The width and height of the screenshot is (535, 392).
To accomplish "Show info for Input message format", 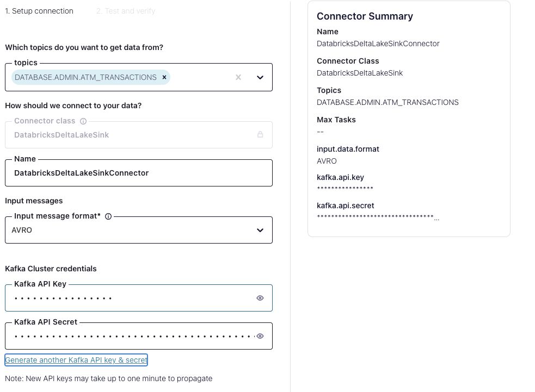I will (x=108, y=216).
